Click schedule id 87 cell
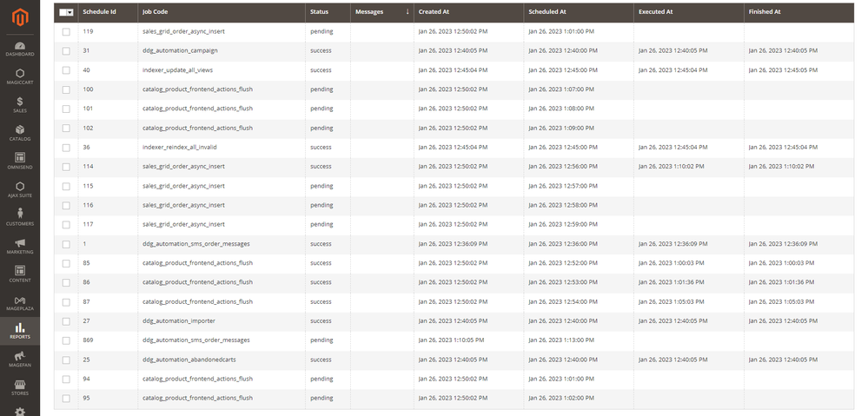868x416 pixels. point(86,301)
